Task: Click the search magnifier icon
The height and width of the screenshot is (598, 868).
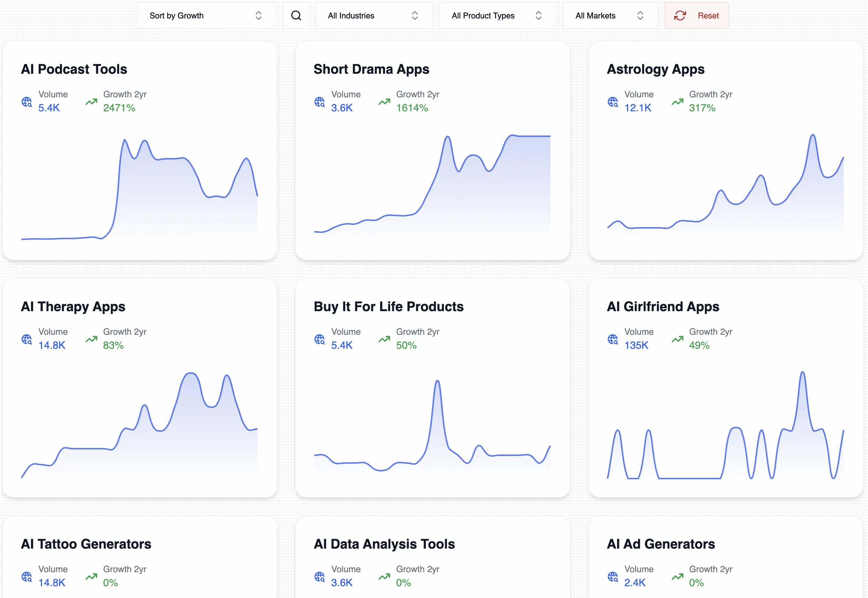Action: [296, 15]
